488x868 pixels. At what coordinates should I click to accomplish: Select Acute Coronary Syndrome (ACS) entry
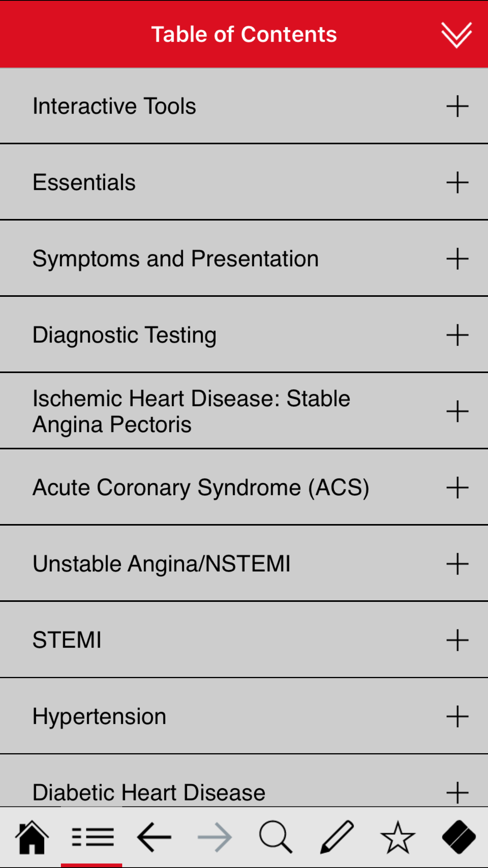(201, 487)
